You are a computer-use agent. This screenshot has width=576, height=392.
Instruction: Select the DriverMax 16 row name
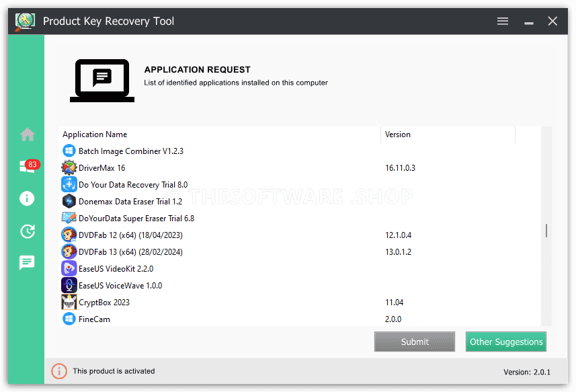[101, 168]
